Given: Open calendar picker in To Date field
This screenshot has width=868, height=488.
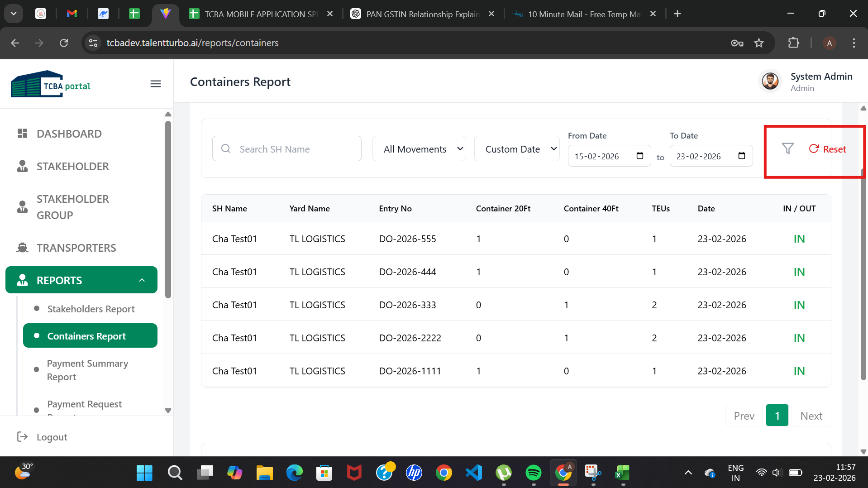Looking at the screenshot, I should 741,156.
